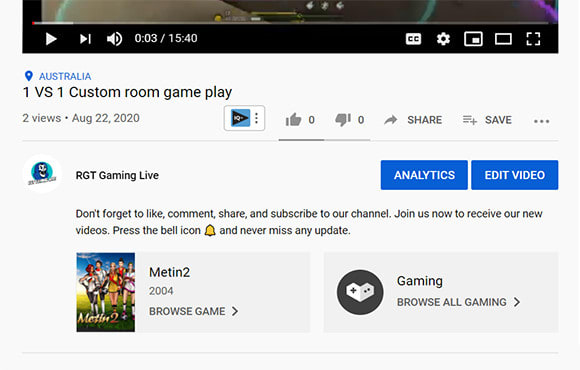The image size is (580, 370).
Task: Dislike the video with thumbs down
Action: [x=343, y=120]
